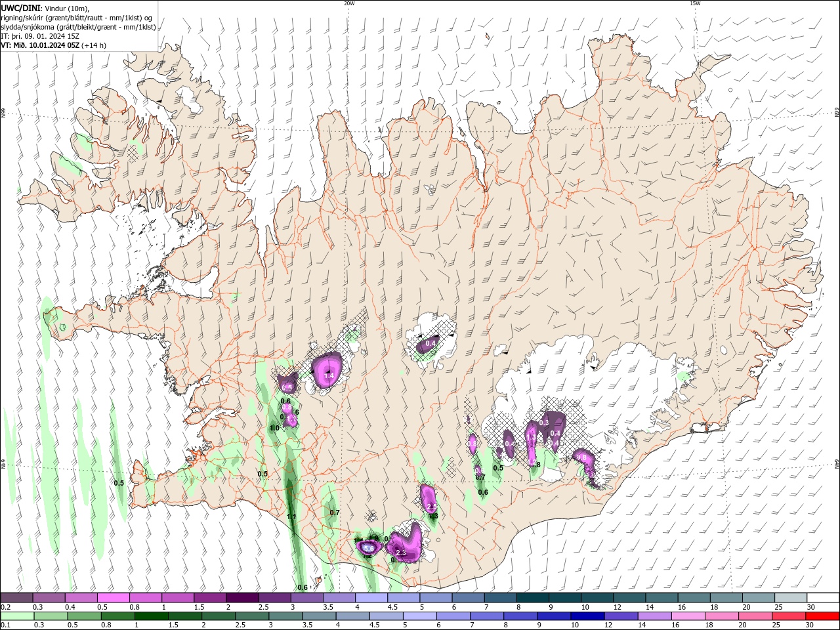Click the rain legend swatch labelled 7
Image resolution: width=840 pixels, height=630 pixels.
487,616
